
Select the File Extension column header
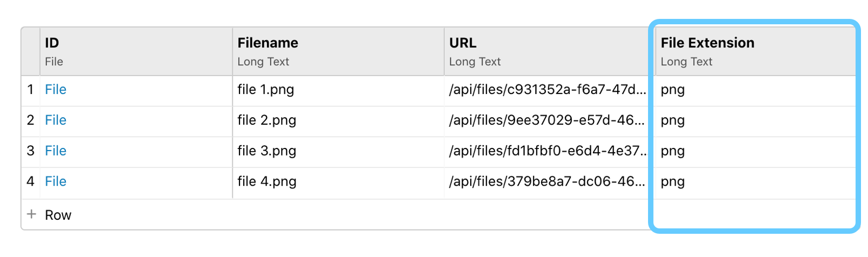pos(756,51)
